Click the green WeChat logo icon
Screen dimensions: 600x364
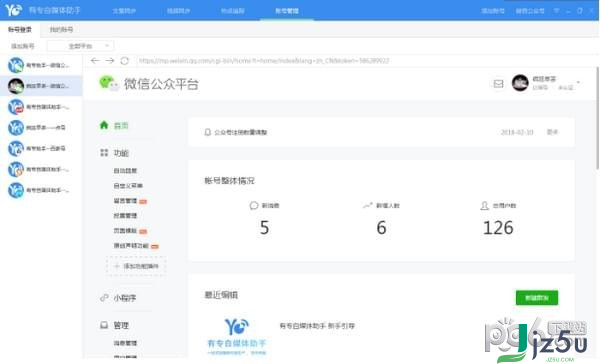pyautogui.click(x=108, y=83)
